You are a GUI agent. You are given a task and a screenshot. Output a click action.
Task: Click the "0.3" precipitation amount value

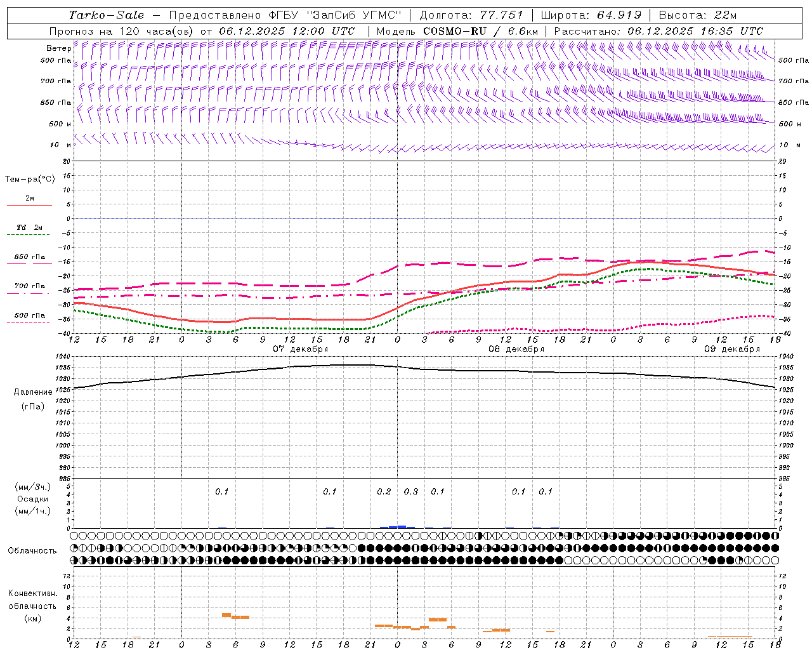coord(411,491)
